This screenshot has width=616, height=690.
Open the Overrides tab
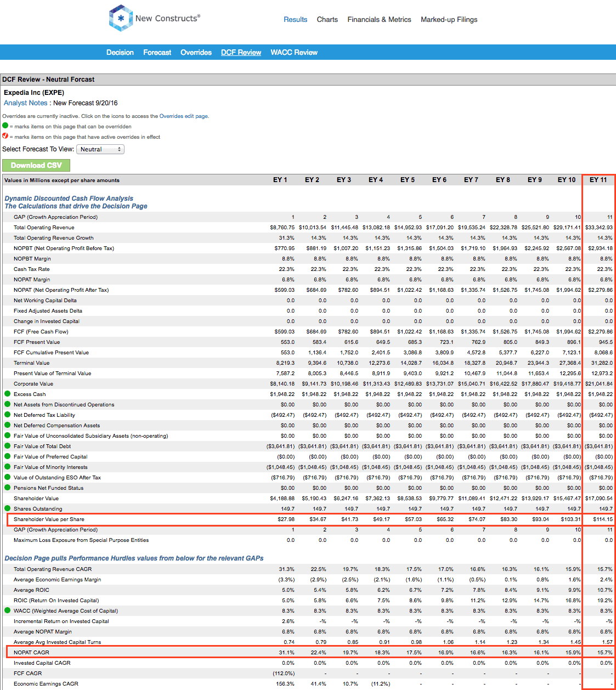(196, 53)
